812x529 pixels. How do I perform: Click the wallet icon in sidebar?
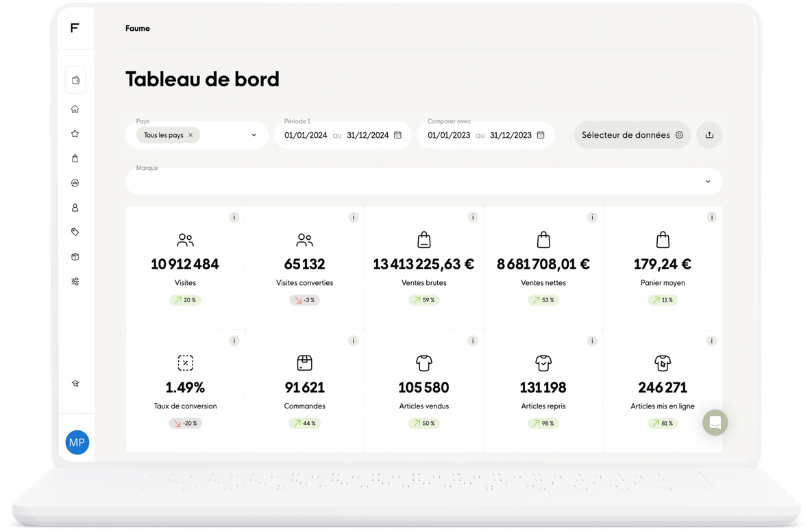[x=75, y=80]
